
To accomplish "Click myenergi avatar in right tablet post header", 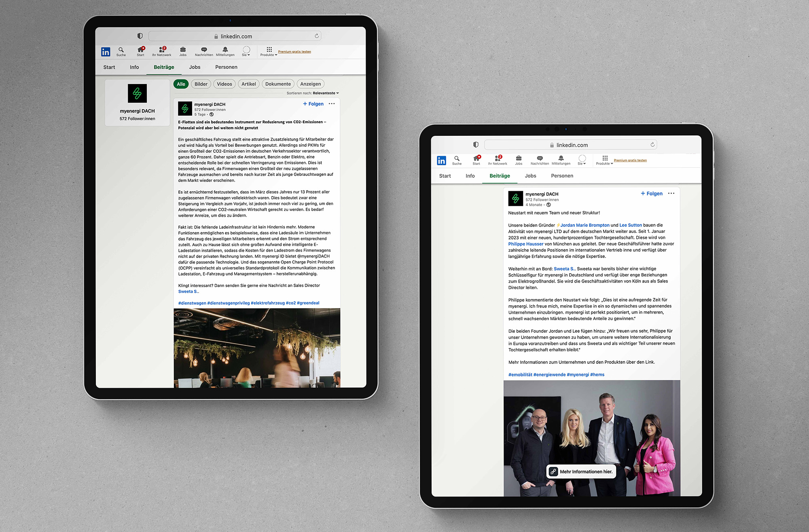I will point(515,198).
